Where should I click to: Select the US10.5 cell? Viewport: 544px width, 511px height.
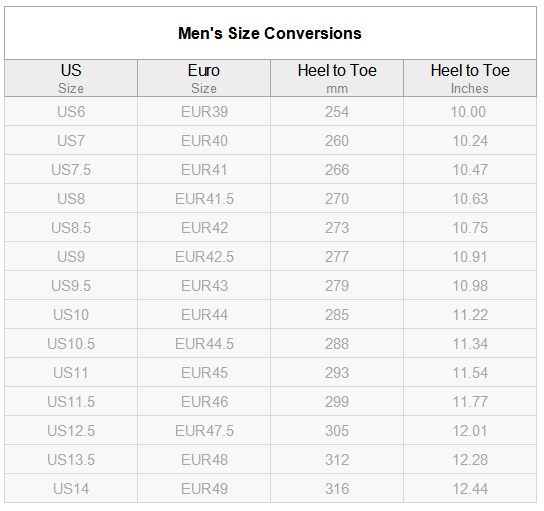coord(71,344)
